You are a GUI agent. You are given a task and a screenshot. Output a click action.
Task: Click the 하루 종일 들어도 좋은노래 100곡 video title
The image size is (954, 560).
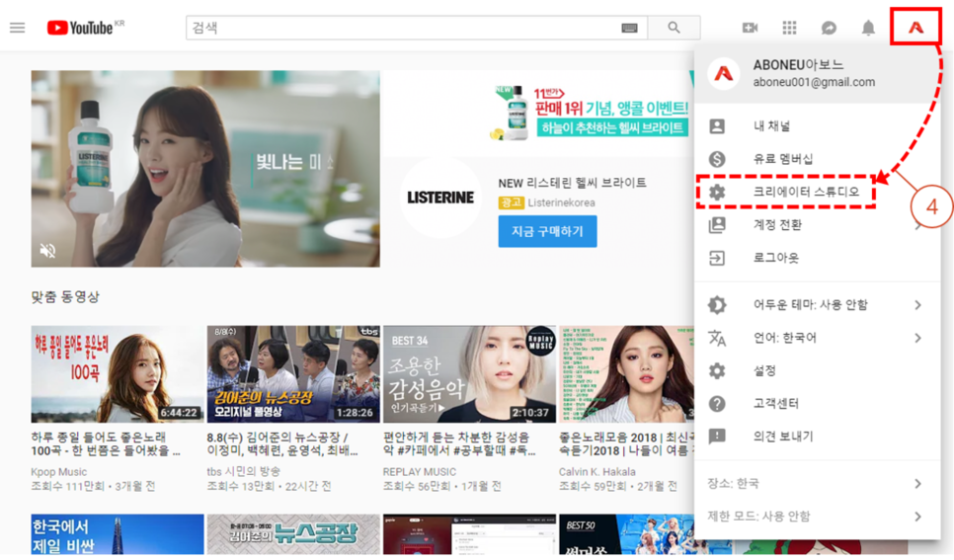tap(106, 443)
